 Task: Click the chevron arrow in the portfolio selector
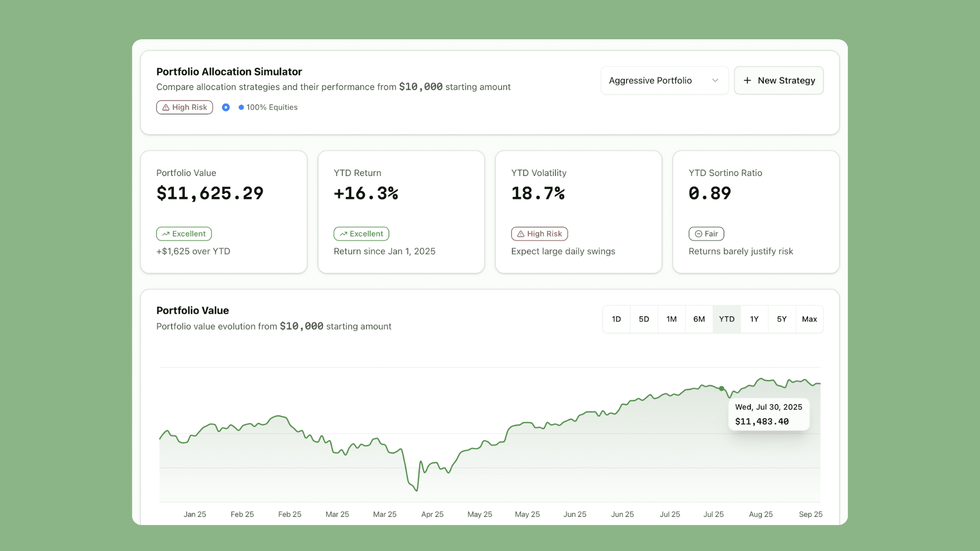pos(715,81)
